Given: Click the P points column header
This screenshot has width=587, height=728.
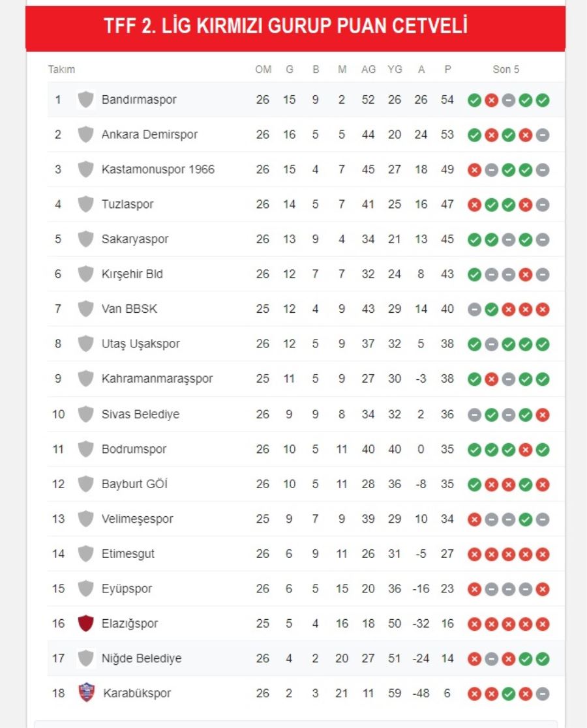Looking at the screenshot, I should [447, 69].
